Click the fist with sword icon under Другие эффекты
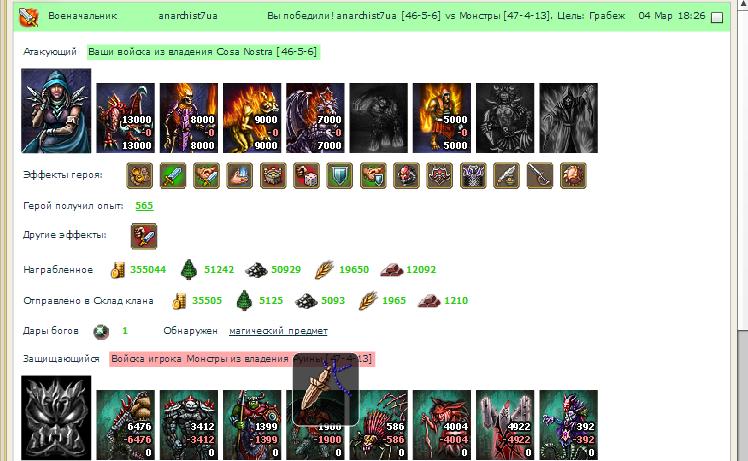Viewport: 748px width, 461px height. tap(144, 236)
